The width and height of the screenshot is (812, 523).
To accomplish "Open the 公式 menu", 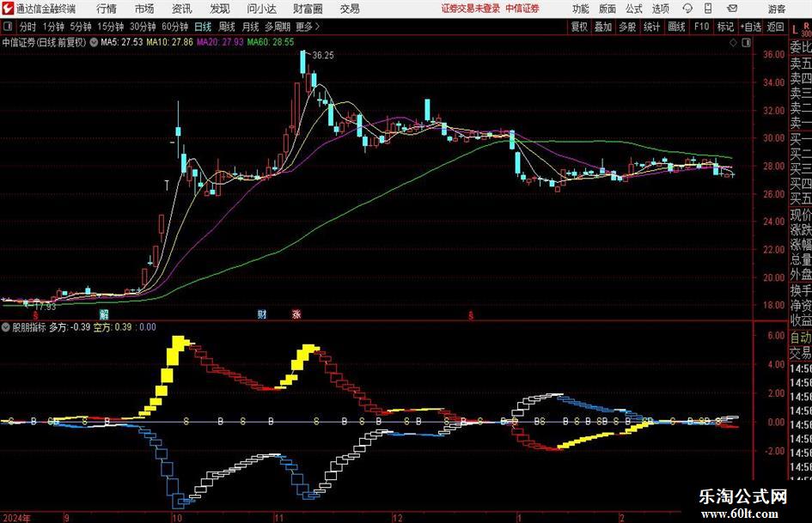I will tap(633, 9).
